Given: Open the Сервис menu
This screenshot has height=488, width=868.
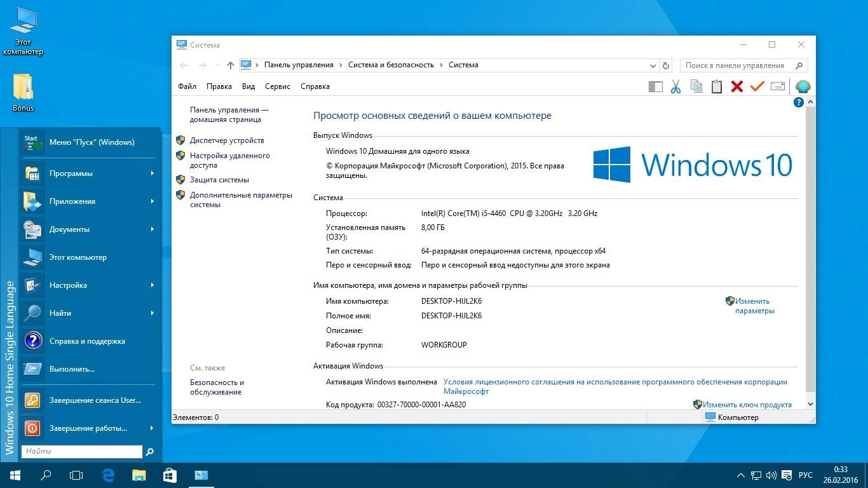Looking at the screenshot, I should [x=278, y=86].
